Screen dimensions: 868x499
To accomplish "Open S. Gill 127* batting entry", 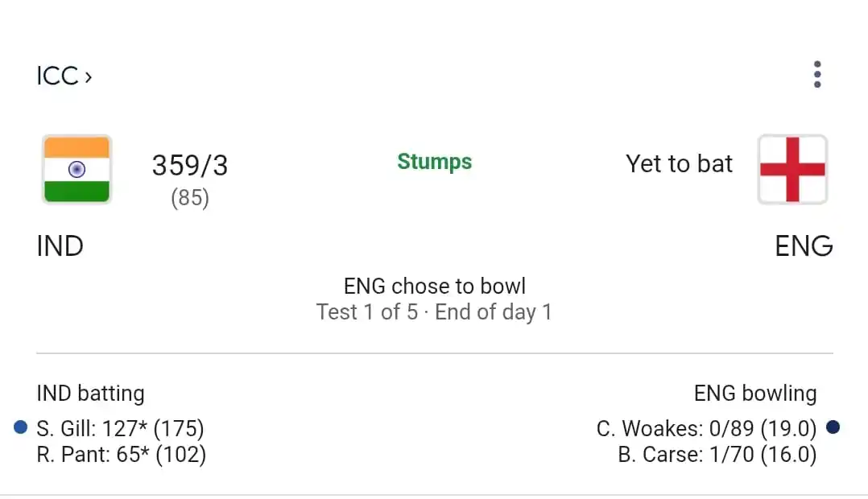I will point(120,428).
